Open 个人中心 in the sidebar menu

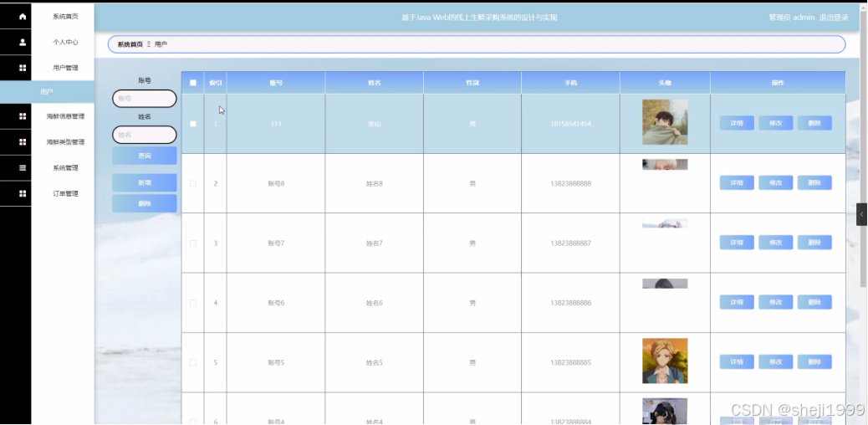tap(65, 42)
